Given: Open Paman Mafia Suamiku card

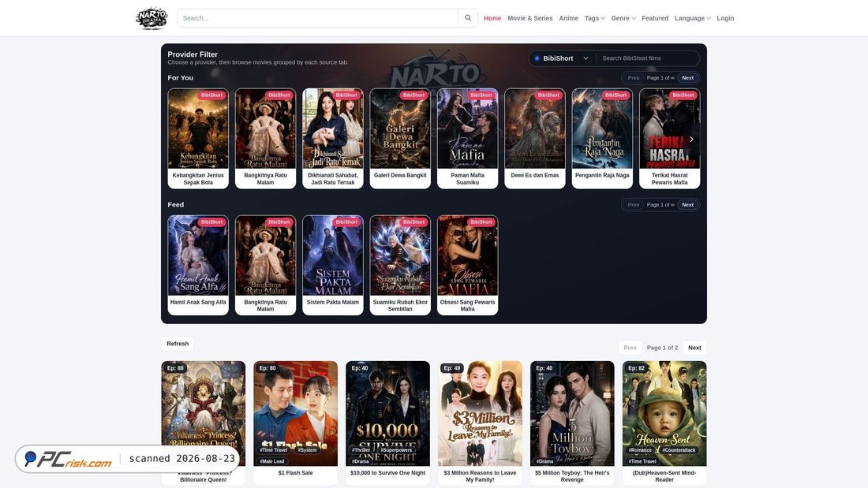Looking at the screenshot, I should [468, 138].
